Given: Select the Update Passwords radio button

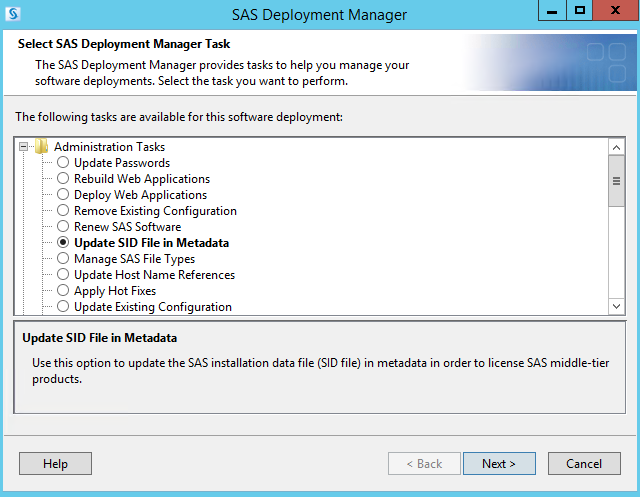Looking at the screenshot, I should (x=64, y=163).
